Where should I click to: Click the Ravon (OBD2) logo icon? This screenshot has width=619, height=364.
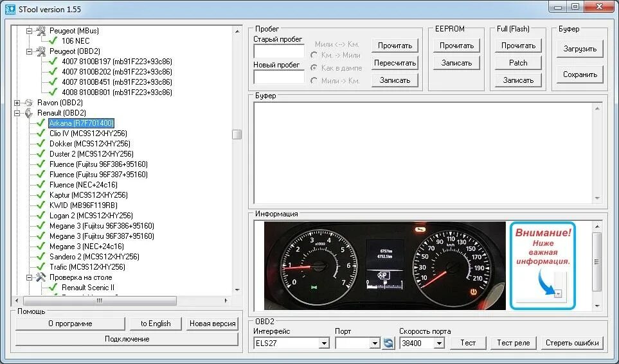pos(28,103)
